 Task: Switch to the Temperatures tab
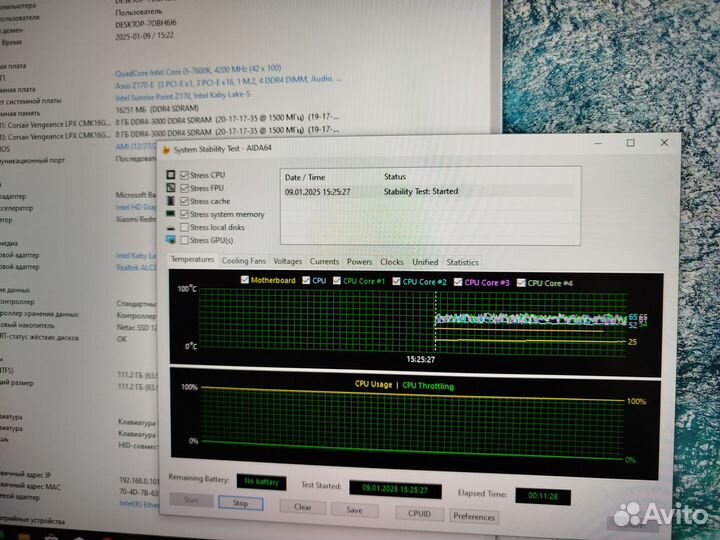[x=192, y=259]
